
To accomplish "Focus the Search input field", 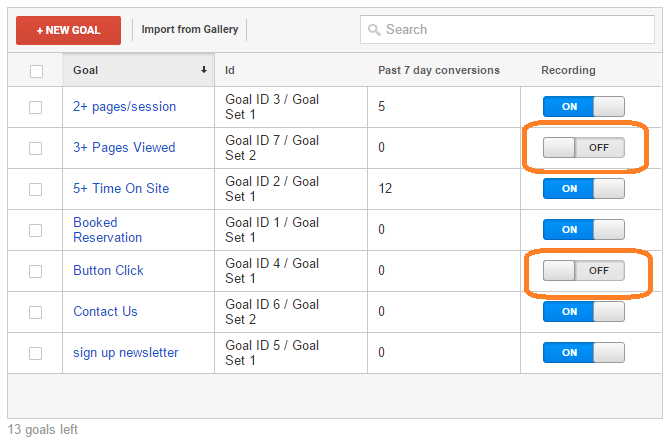I will [x=507, y=29].
